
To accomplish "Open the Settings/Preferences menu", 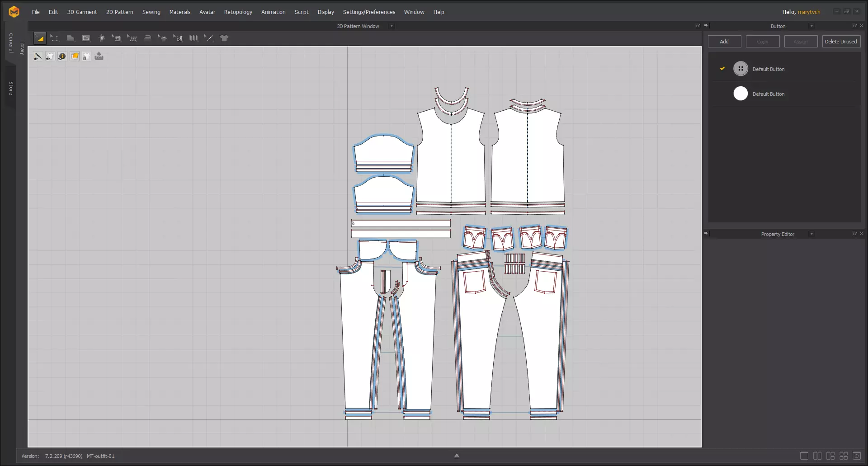I will point(369,12).
